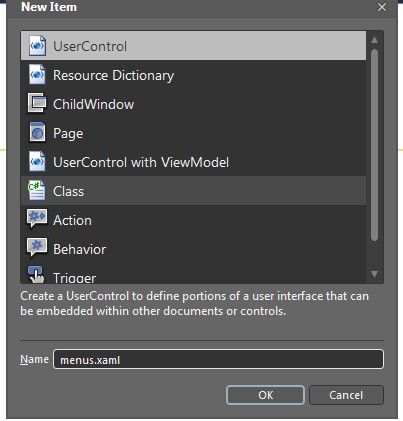Click the Name field containing menus.xaml
Viewport: 403px width, 421px height.
218,359
